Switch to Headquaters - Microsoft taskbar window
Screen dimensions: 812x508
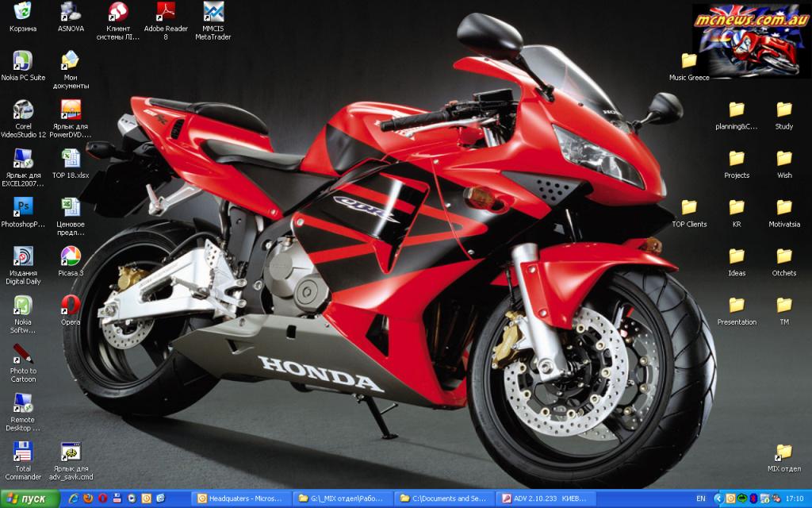[x=241, y=498]
